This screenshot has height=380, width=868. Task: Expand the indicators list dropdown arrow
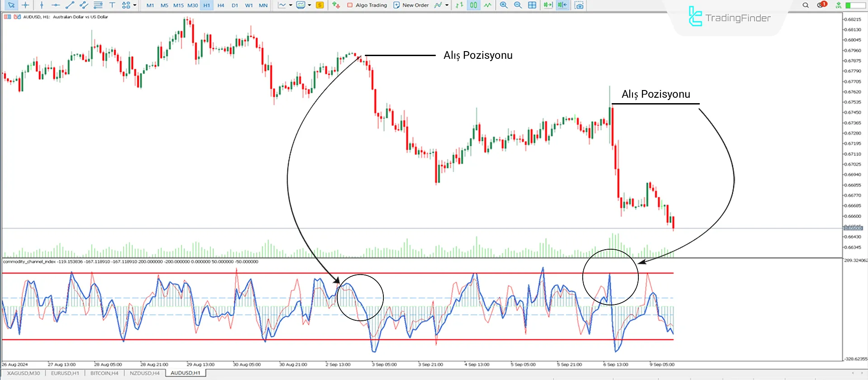pos(447,5)
